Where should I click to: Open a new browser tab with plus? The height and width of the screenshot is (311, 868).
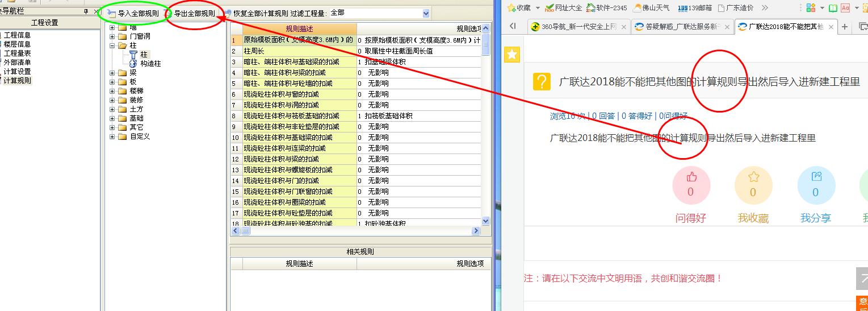[845, 27]
